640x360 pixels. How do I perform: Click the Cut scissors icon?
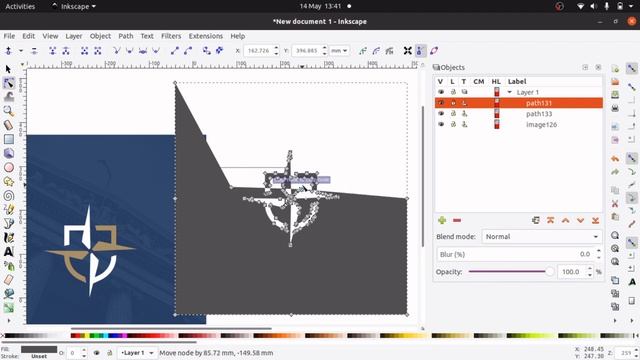point(615,203)
